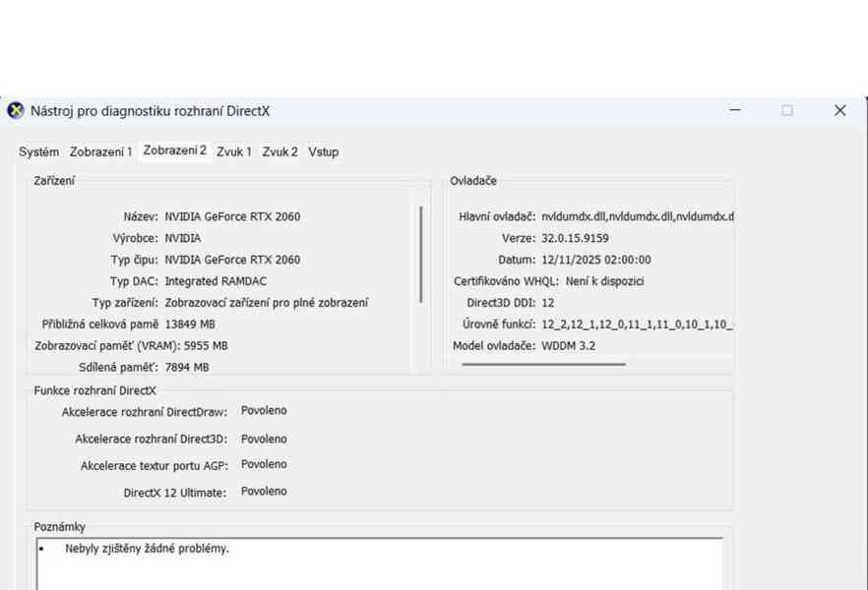Switch to the Vstup tab

pyautogui.click(x=323, y=152)
